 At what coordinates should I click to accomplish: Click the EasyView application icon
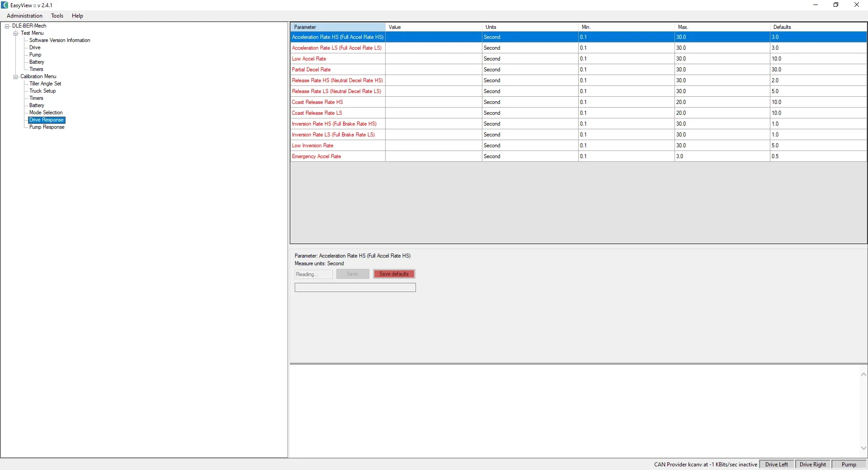(5, 5)
